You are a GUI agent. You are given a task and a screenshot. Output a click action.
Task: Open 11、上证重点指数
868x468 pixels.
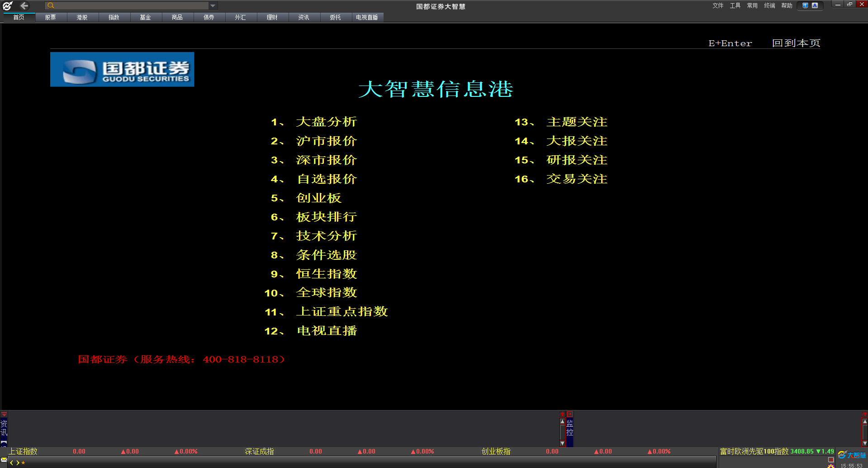click(x=326, y=312)
